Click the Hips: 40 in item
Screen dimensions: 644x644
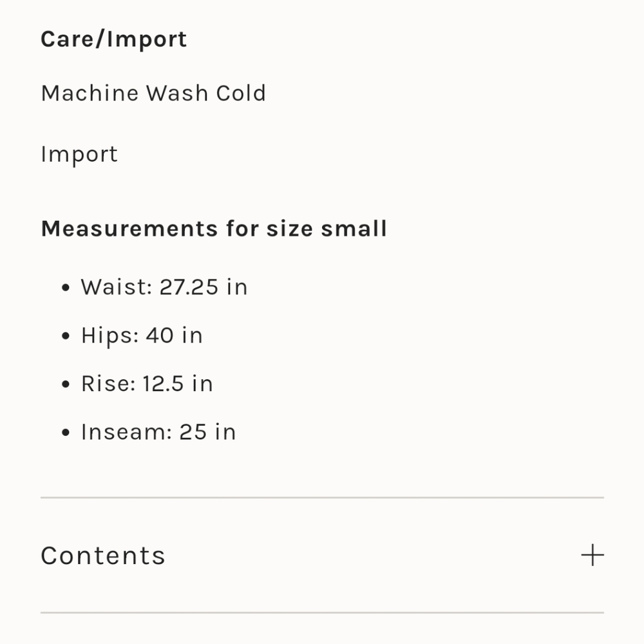(142, 335)
